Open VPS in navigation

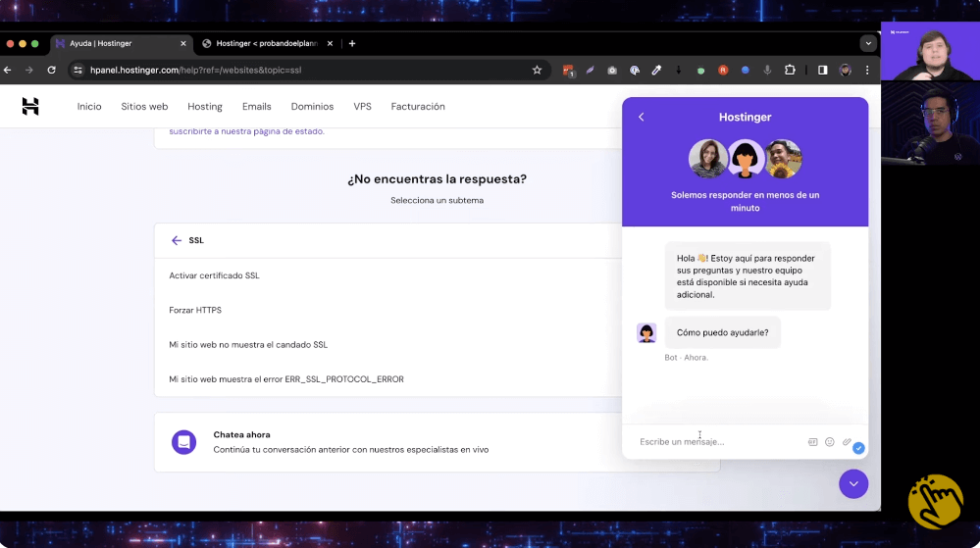point(363,106)
